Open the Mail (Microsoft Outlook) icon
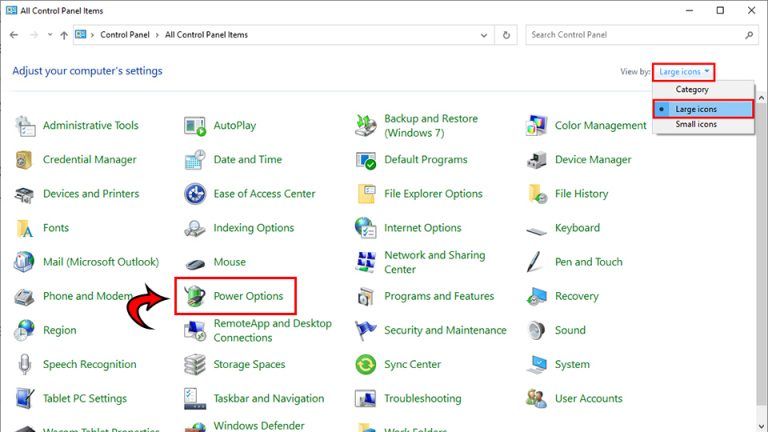This screenshot has width=768, height=432. point(24,262)
